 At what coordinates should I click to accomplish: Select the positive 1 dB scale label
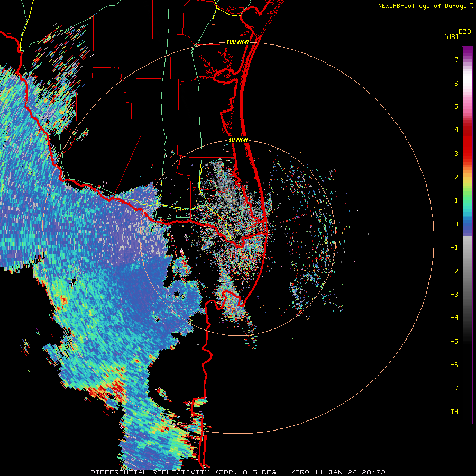[456, 200]
